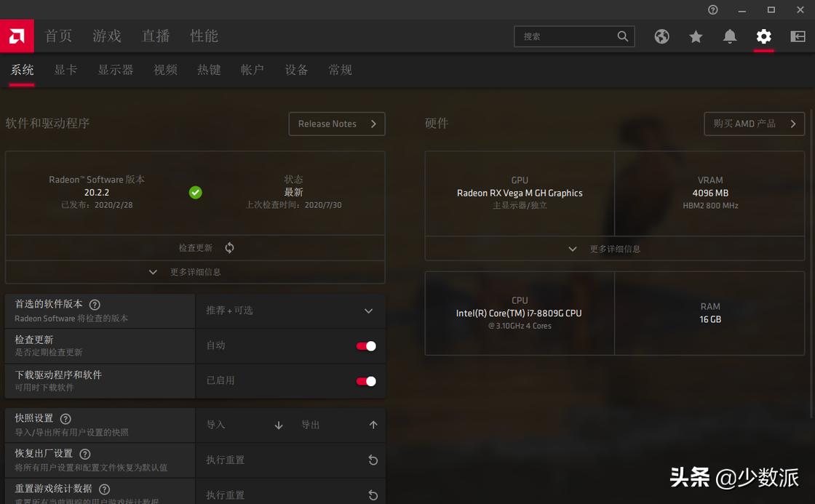Open the Release Notes page
Screen dimensions: 815x504
pyautogui.click(x=336, y=124)
